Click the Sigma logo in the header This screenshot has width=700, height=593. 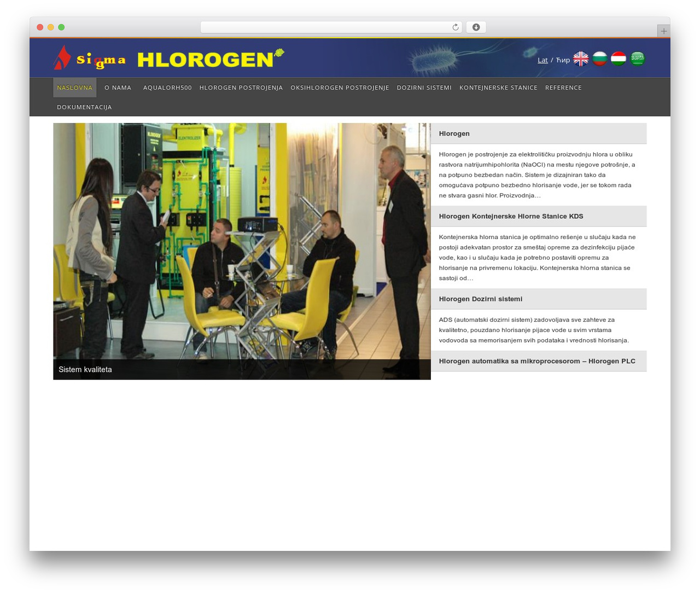click(90, 57)
